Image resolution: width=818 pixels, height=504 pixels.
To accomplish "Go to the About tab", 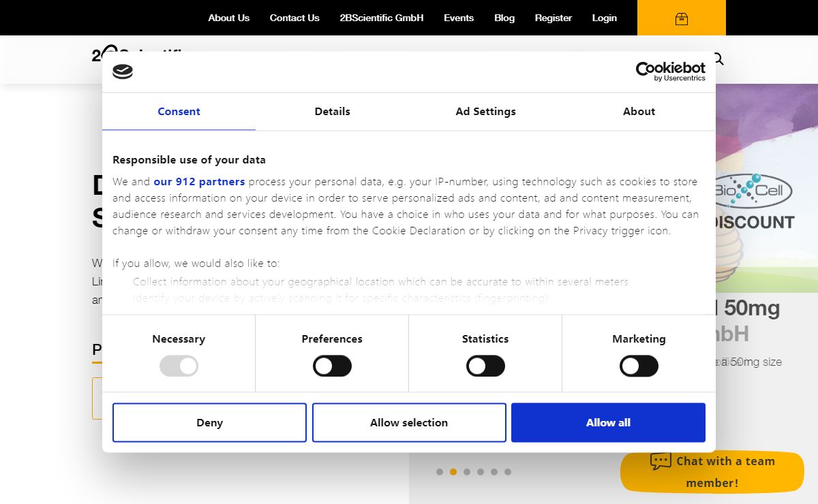I will click(x=639, y=112).
